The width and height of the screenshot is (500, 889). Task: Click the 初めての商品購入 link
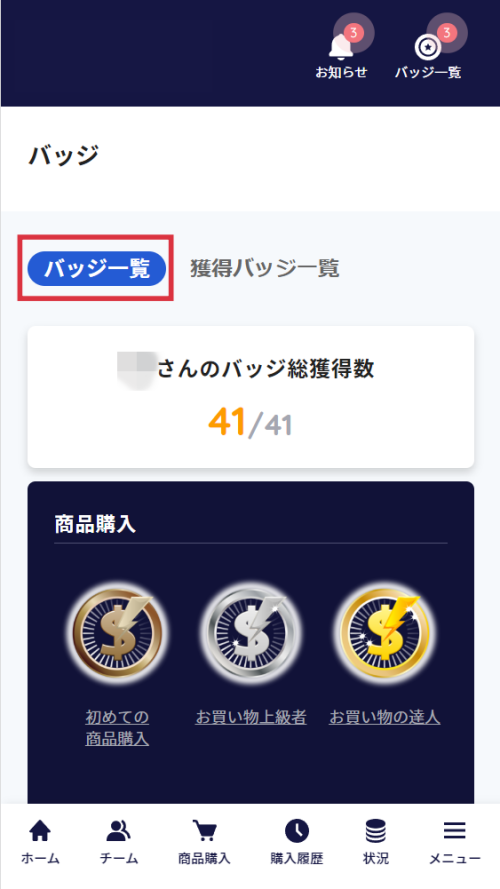point(117,728)
